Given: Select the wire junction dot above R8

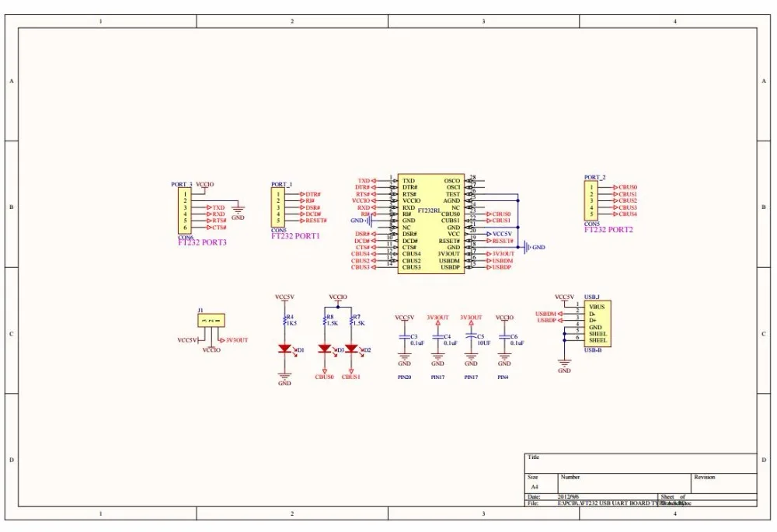Looking at the screenshot, I should tap(338, 307).
